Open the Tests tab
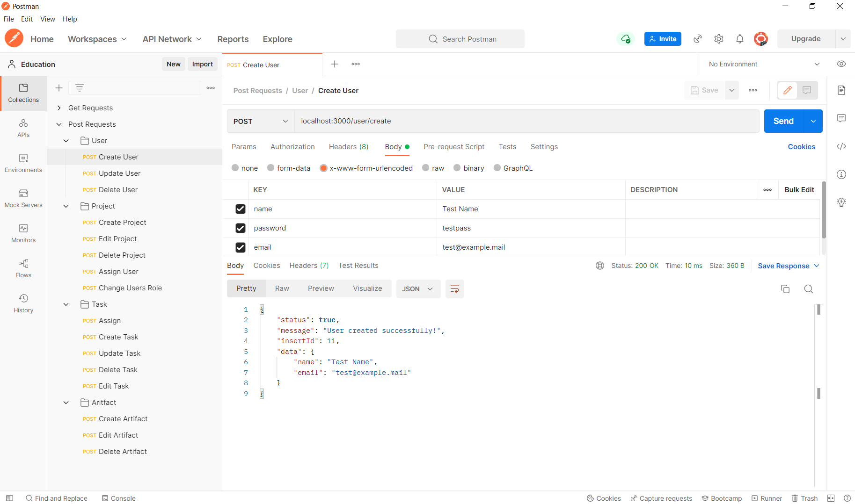 click(x=507, y=147)
